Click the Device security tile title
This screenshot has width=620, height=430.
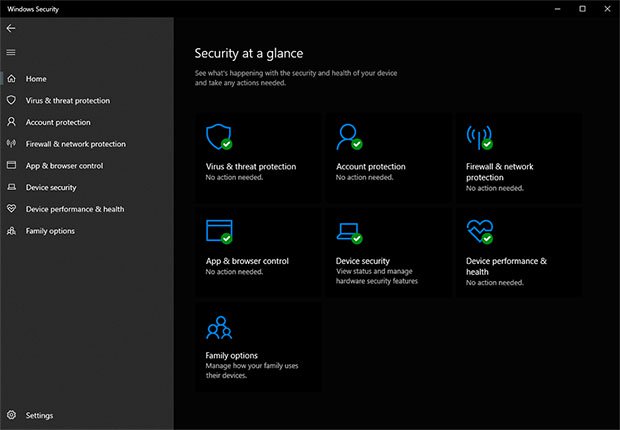click(x=363, y=261)
